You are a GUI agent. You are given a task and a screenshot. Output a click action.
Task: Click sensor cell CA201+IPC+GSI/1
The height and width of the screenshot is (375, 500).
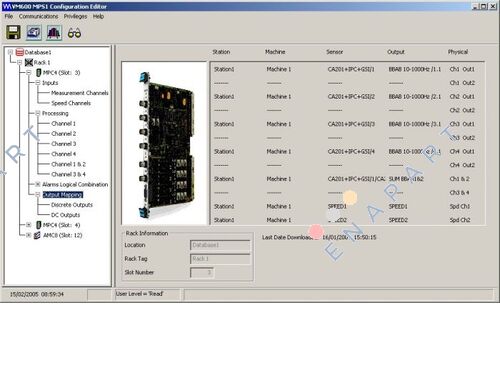click(351, 69)
